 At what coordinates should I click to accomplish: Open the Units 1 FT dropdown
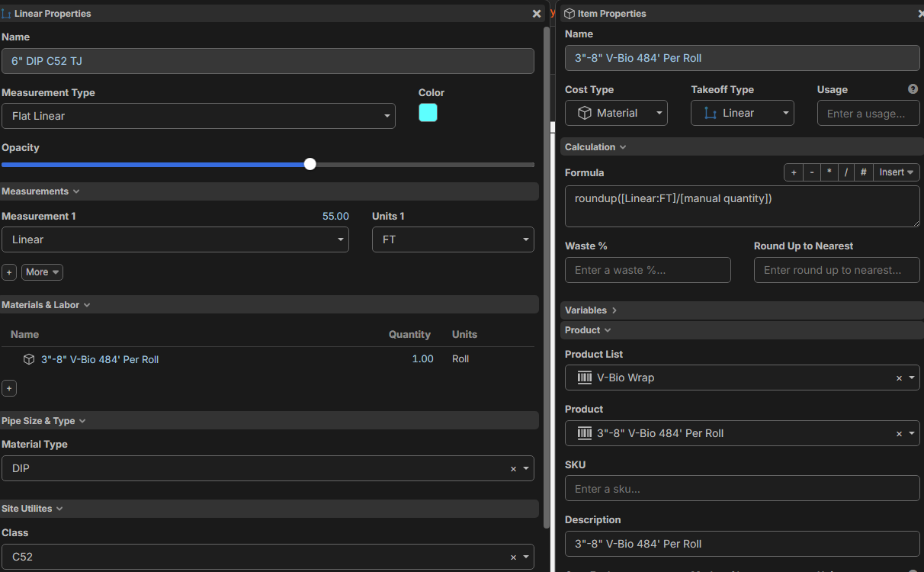tap(453, 239)
